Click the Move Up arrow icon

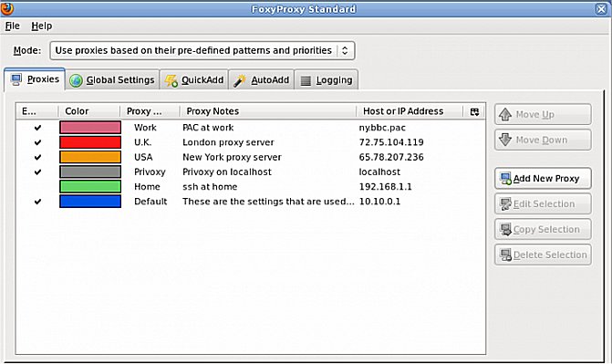pyautogui.click(x=505, y=114)
